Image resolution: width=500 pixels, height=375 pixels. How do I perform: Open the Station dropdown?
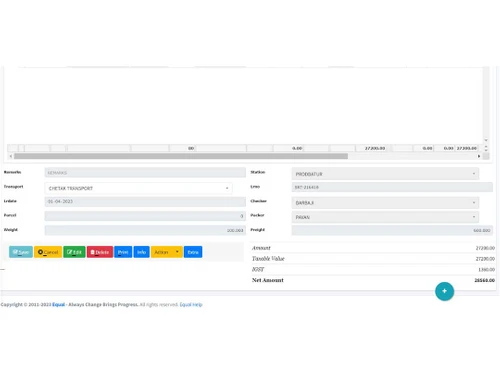point(385,174)
